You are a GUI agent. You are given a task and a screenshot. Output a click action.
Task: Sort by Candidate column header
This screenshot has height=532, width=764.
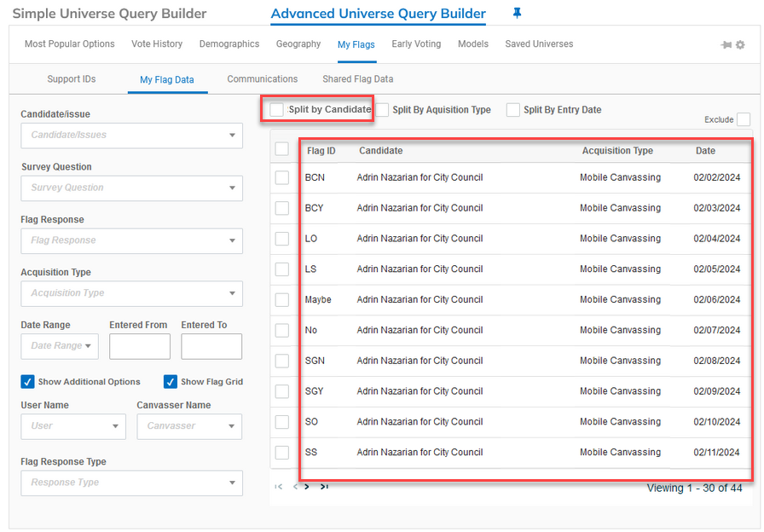pyautogui.click(x=380, y=151)
